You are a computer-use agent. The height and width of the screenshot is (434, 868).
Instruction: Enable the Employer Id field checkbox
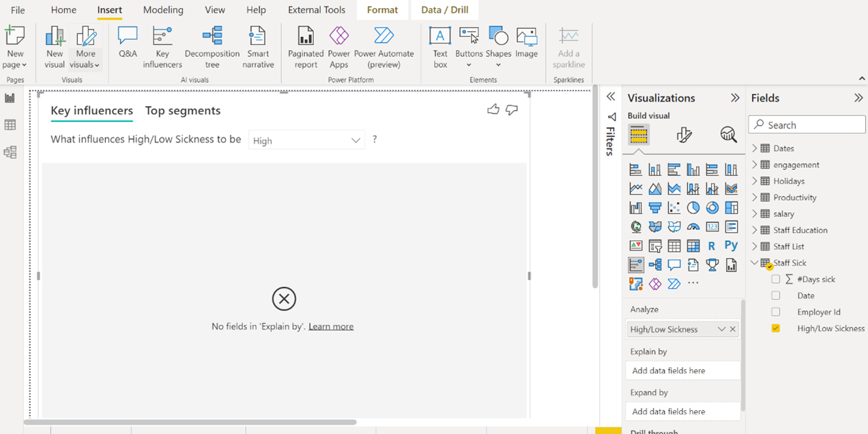coord(776,312)
